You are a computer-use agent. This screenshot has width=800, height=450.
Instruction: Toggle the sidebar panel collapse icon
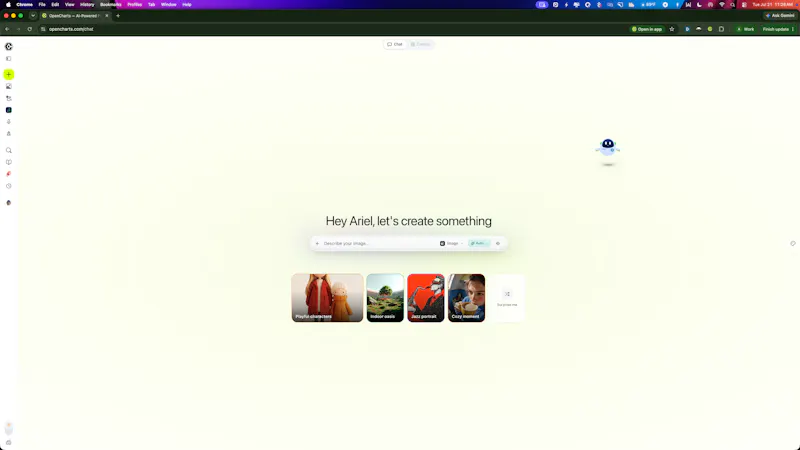(9, 59)
